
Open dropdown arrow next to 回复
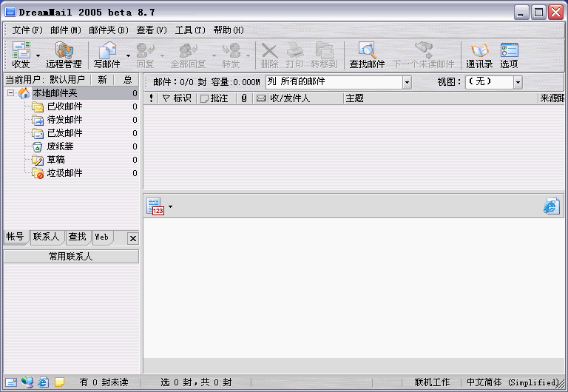pos(162,55)
